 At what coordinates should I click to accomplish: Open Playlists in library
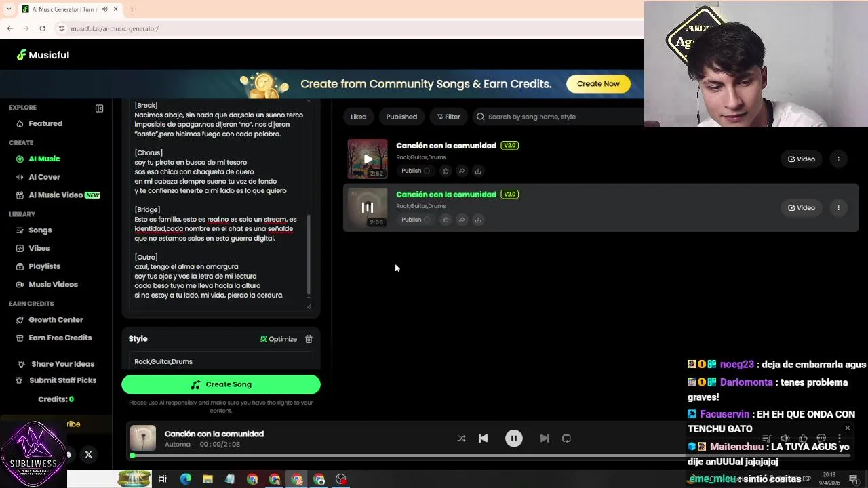click(x=44, y=266)
